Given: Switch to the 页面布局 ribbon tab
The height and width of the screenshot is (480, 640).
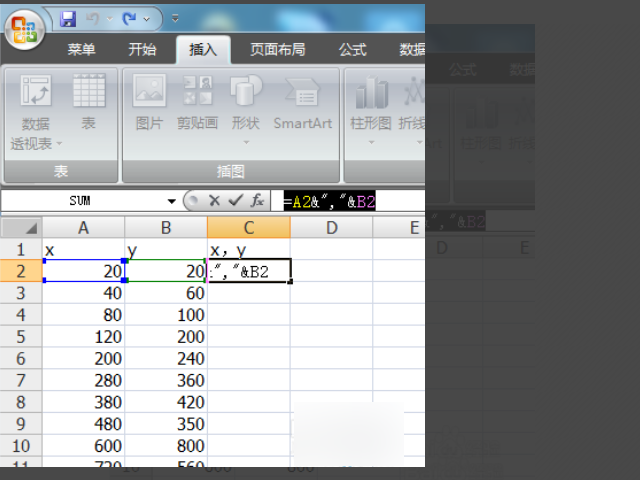Looking at the screenshot, I should click(278, 49).
